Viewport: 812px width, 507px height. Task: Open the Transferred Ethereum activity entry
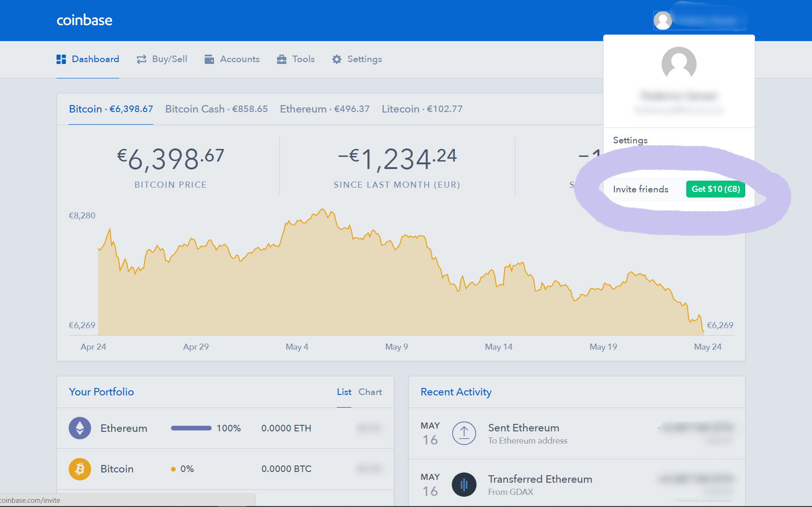(577, 485)
